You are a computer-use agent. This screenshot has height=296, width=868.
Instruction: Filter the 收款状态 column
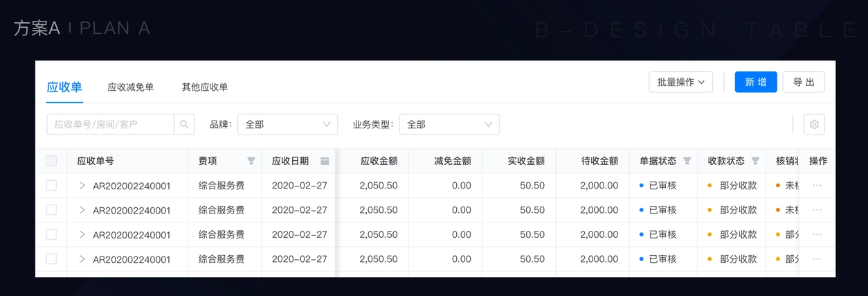click(x=755, y=161)
